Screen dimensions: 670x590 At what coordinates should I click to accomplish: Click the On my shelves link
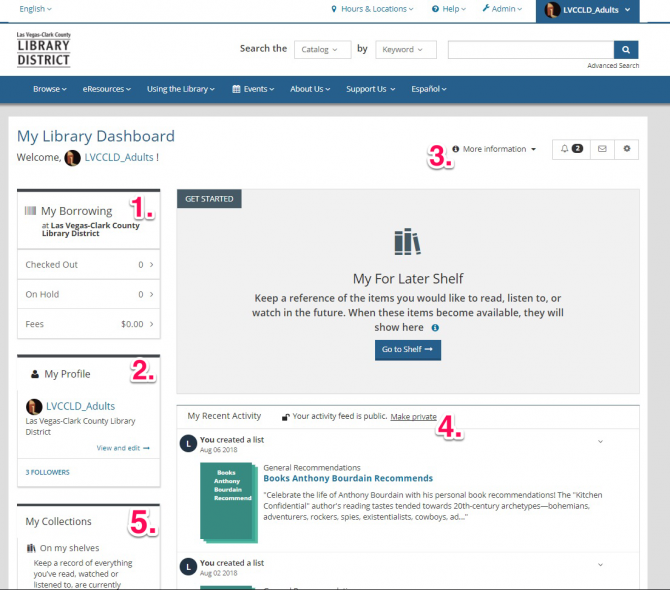(x=69, y=548)
